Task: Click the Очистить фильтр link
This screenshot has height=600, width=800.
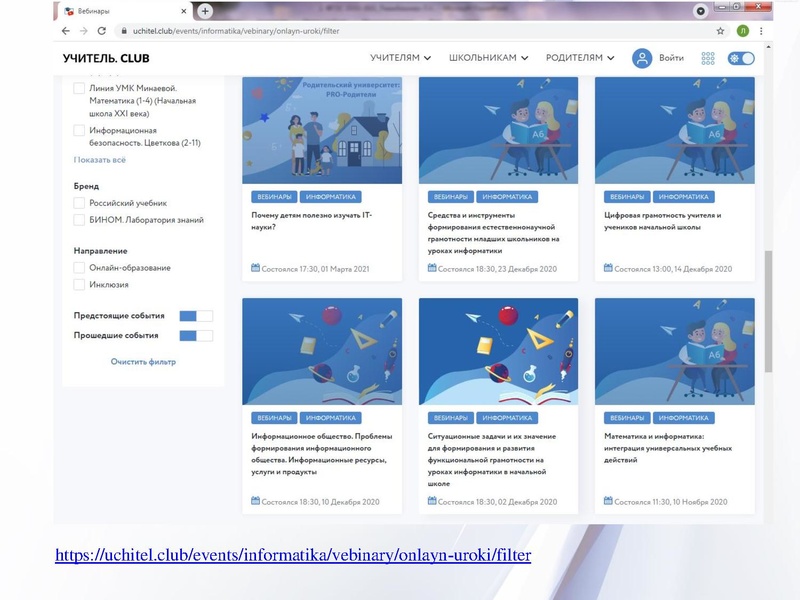Action: coord(143,362)
